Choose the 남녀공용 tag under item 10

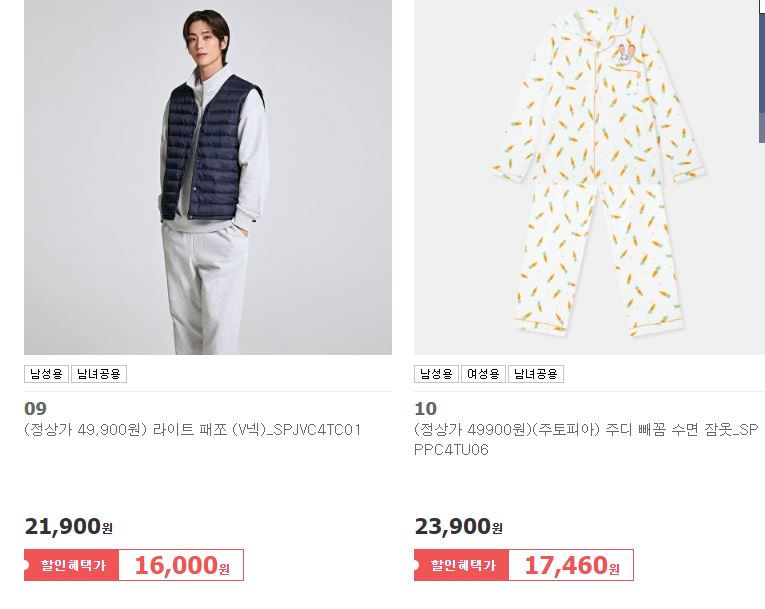tap(536, 374)
